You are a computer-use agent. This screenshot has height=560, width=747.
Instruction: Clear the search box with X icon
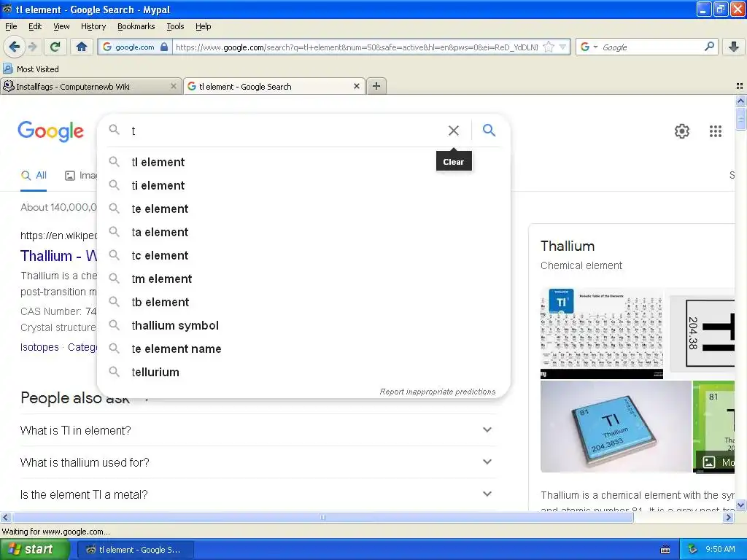pos(454,131)
